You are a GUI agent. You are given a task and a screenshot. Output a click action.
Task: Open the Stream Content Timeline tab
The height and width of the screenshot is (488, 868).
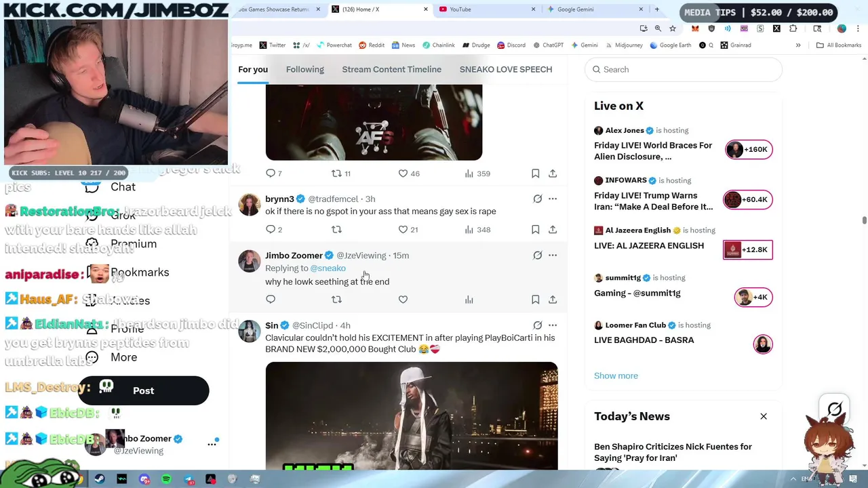[391, 69]
